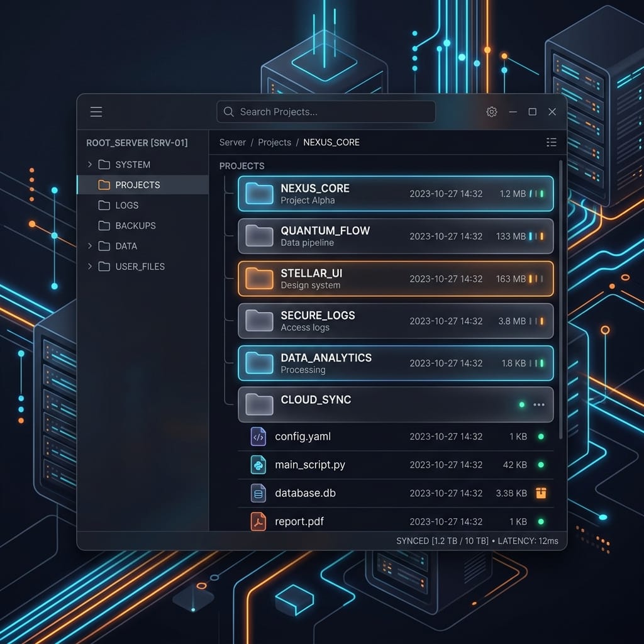The image size is (644, 644).
Task: Select PROJECTS in the sidebar
Action: (x=143, y=185)
